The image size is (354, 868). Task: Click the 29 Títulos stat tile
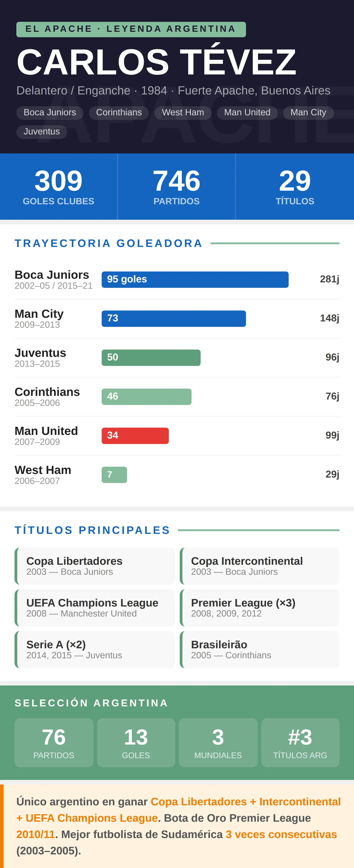tap(295, 187)
